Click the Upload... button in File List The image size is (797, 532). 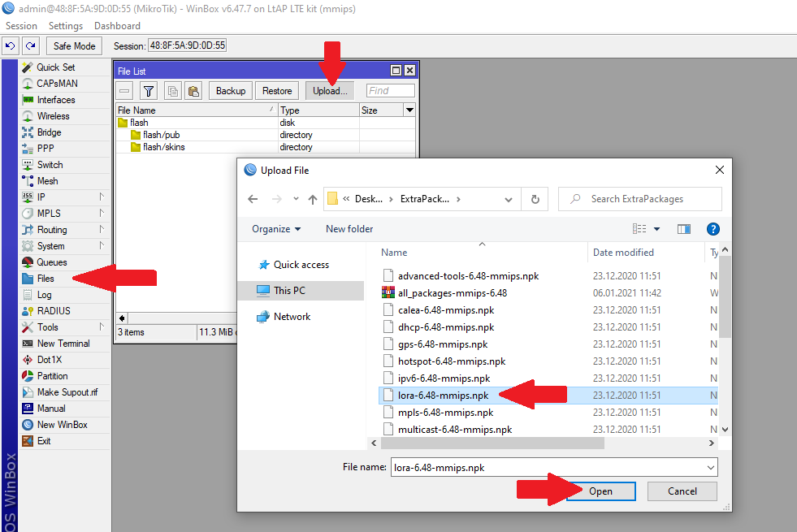(x=330, y=91)
